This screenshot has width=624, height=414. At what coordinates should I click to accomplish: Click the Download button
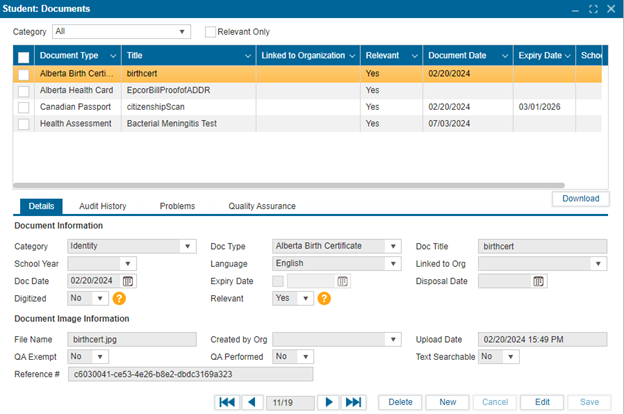[x=580, y=198]
